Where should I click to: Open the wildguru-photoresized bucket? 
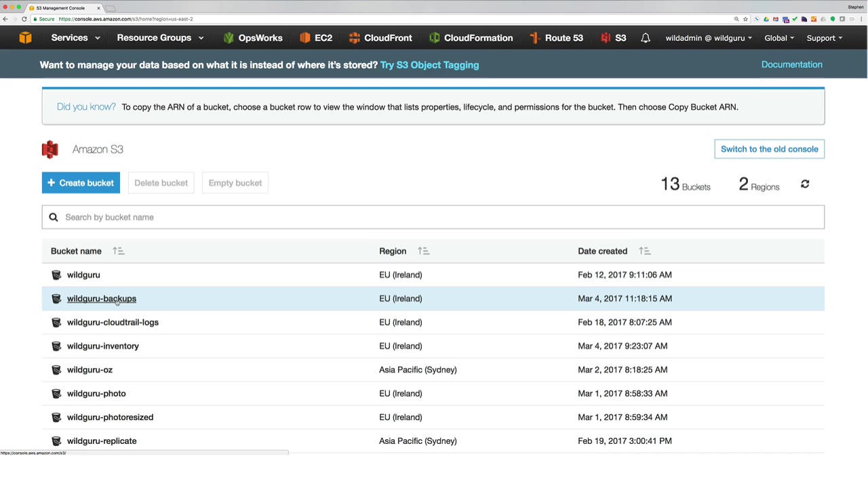tap(111, 418)
